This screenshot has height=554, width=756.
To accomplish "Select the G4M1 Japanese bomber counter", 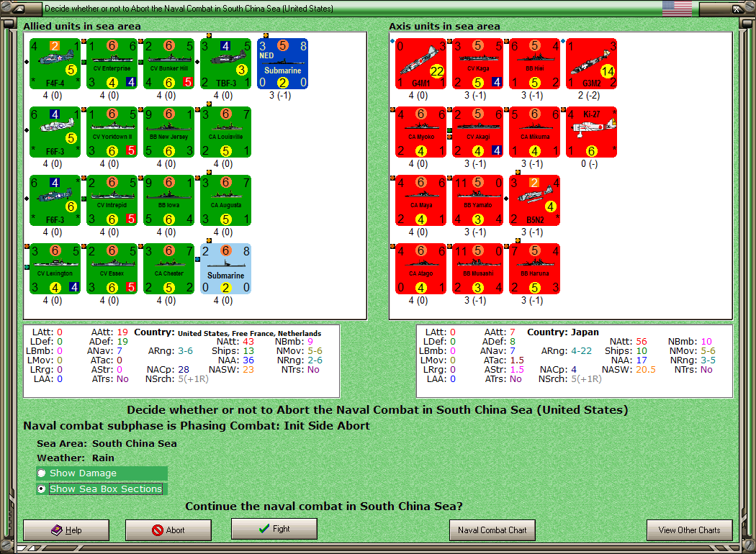I will pos(421,63).
